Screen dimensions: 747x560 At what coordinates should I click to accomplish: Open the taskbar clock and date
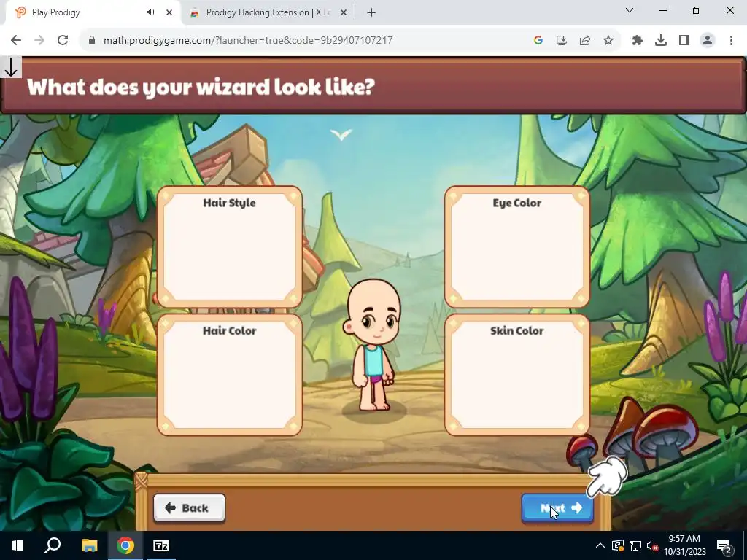click(x=684, y=545)
